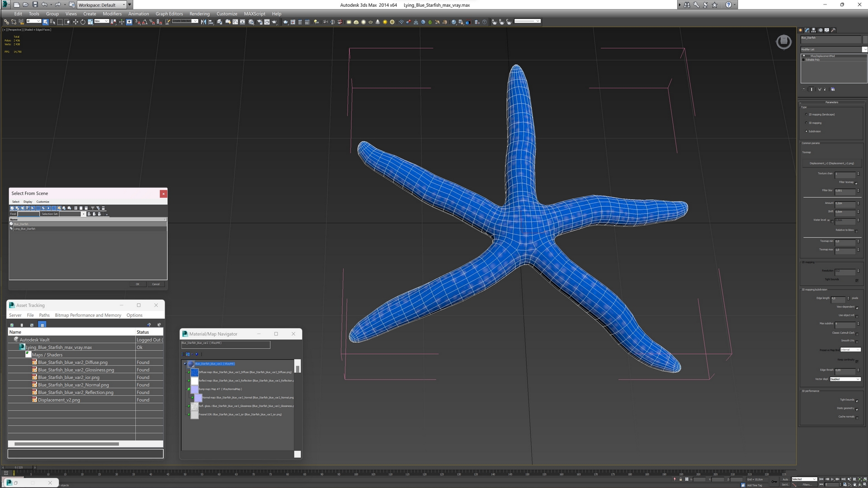This screenshot has height=488, width=868.
Task: Open the Paths menu in Asset Tracking
Action: click(44, 315)
